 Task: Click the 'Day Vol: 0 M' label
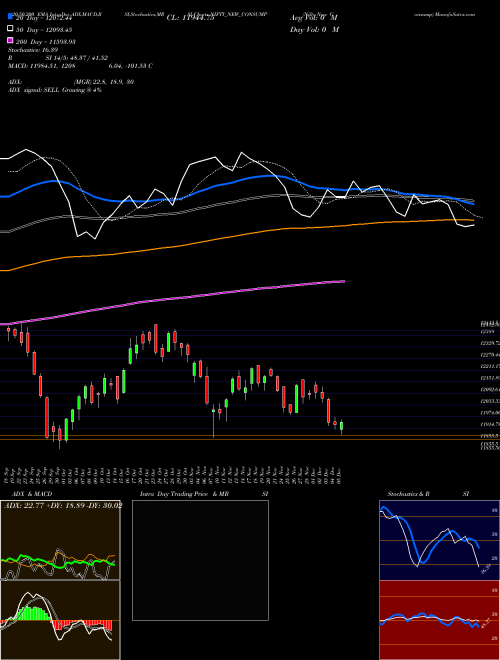coord(314,30)
